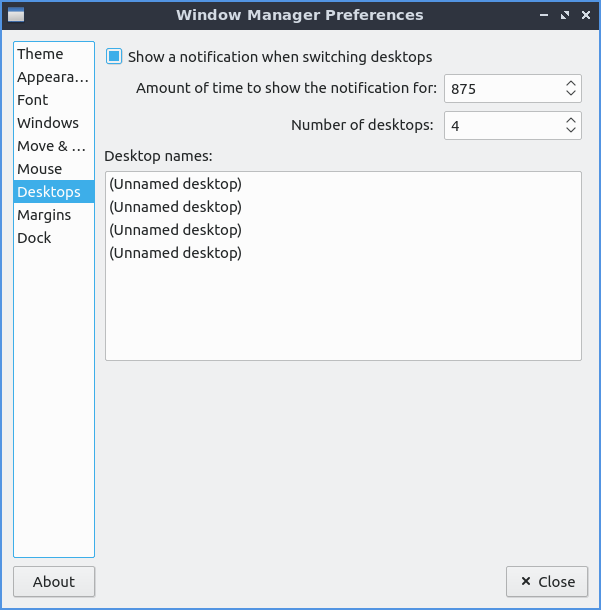Increase number of desktops with up arrow

571,120
